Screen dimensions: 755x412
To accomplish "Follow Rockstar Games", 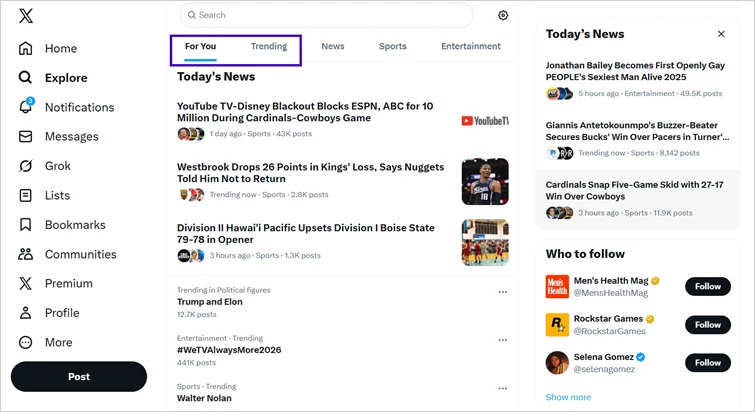I will (708, 325).
